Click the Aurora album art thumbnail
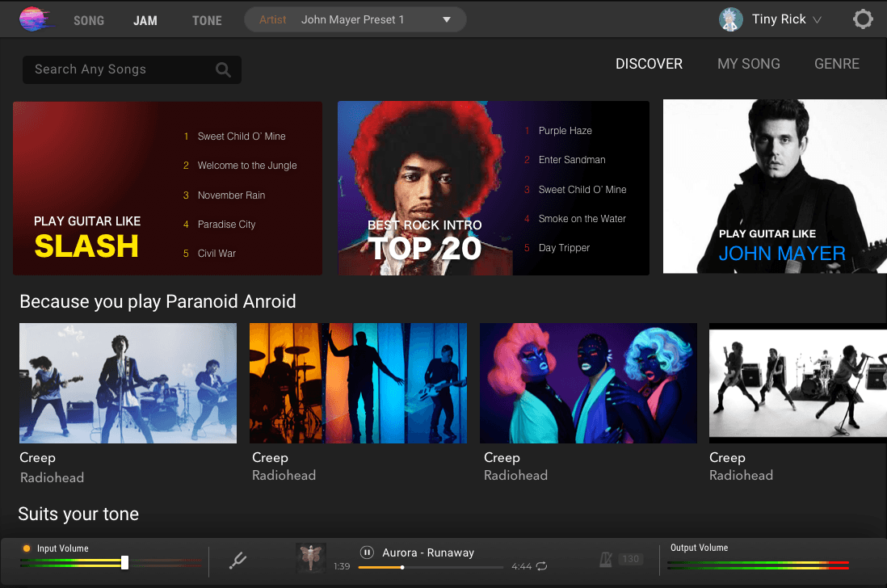Screen dimensions: 887x588 (x=310, y=558)
